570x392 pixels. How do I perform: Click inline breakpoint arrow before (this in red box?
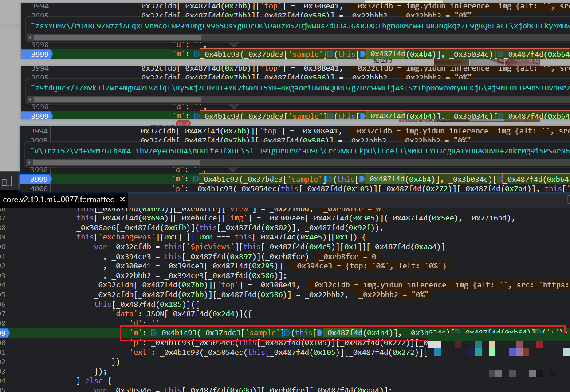287,333
